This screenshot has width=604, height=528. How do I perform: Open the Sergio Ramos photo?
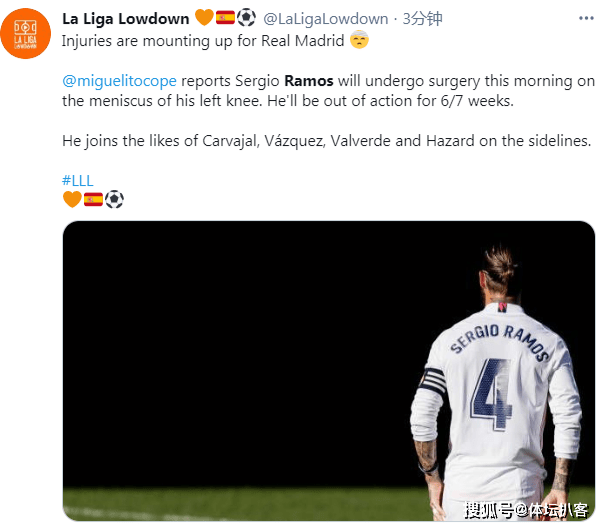tap(329, 370)
